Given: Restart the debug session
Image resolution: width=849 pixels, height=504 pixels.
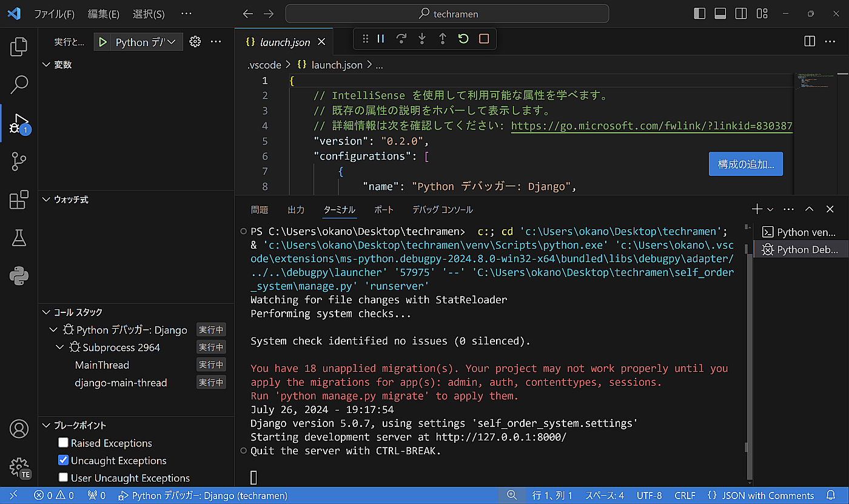Looking at the screenshot, I should click(x=463, y=39).
